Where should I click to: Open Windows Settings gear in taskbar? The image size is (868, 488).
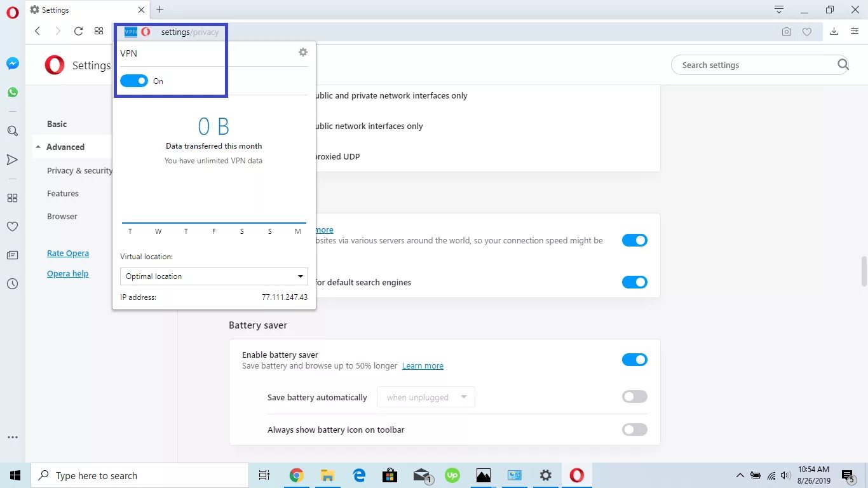coord(545,475)
